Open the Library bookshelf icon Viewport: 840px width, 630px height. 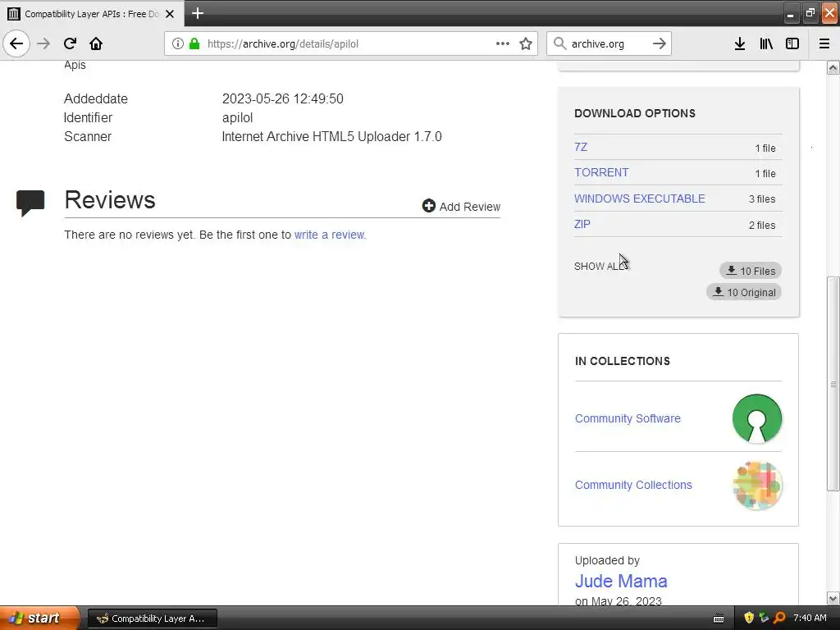pyautogui.click(x=766, y=43)
